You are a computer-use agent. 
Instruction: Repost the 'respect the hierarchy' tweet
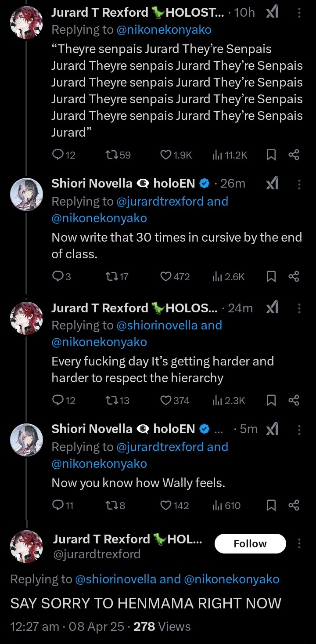point(111,400)
